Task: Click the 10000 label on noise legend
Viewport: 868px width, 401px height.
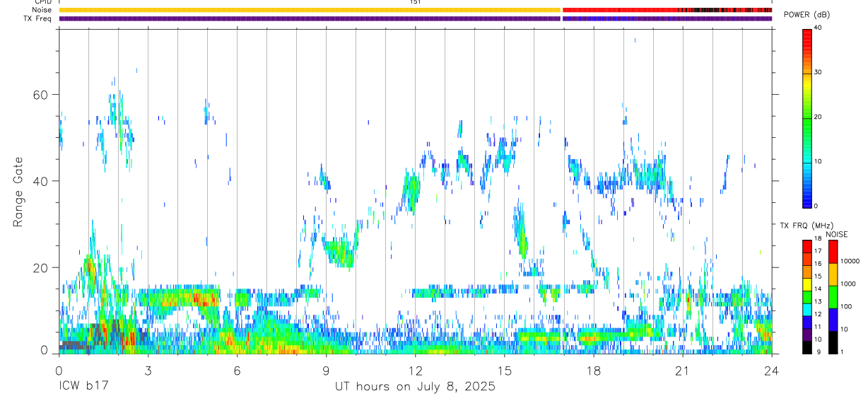Action: [x=850, y=261]
